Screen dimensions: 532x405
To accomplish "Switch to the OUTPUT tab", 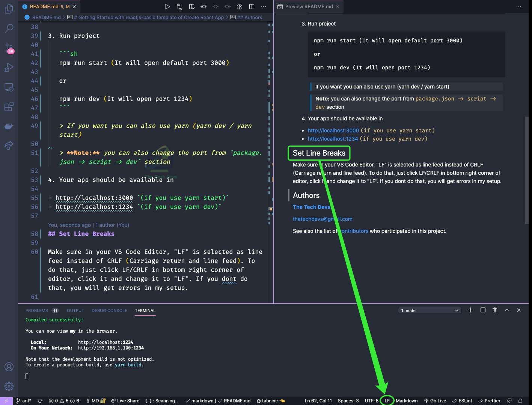I will pos(75,310).
